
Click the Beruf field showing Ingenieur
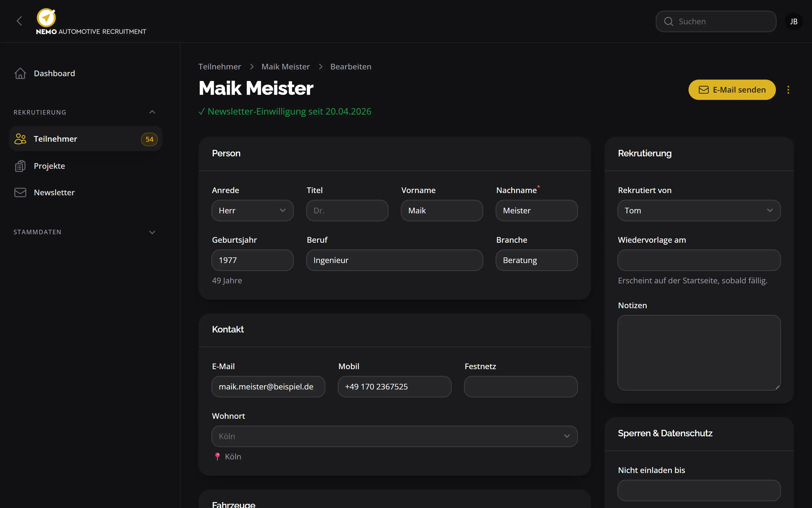pyautogui.click(x=395, y=260)
